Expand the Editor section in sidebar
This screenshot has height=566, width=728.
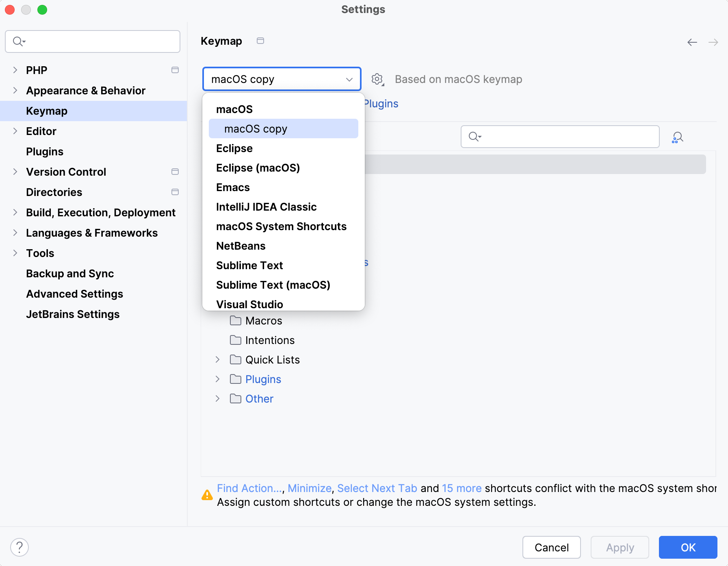[x=15, y=131]
